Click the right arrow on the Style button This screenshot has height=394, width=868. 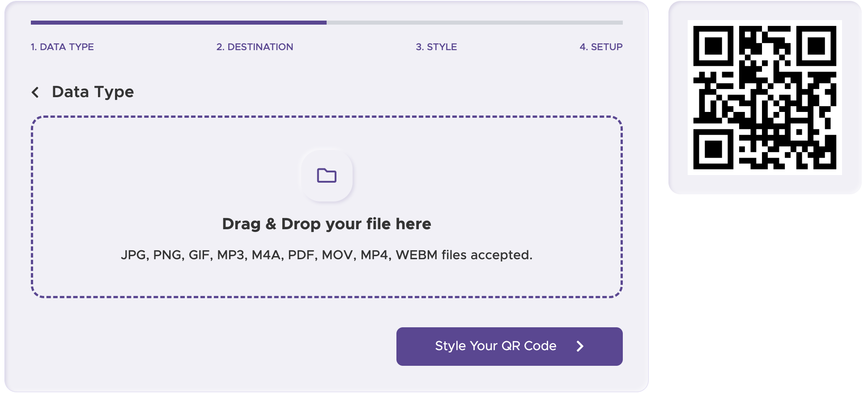580,346
